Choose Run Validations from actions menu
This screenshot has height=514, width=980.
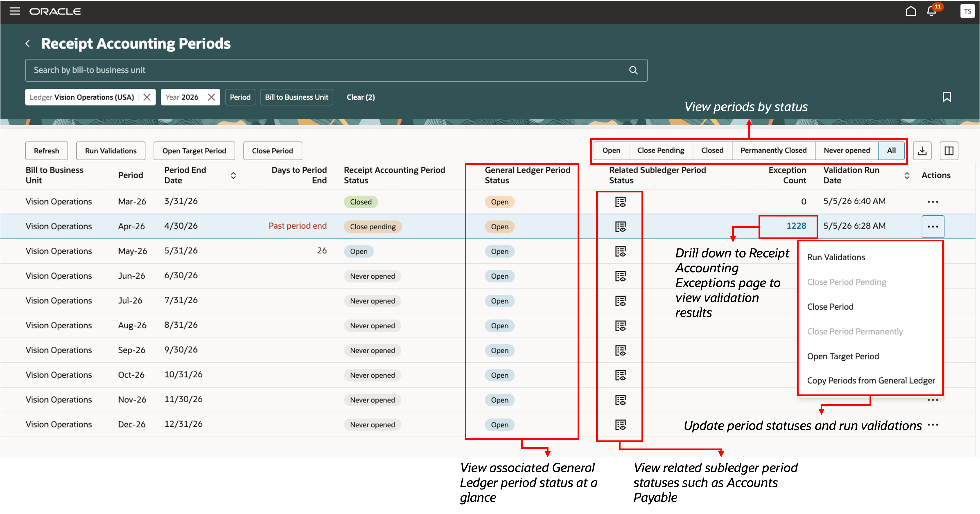click(836, 257)
